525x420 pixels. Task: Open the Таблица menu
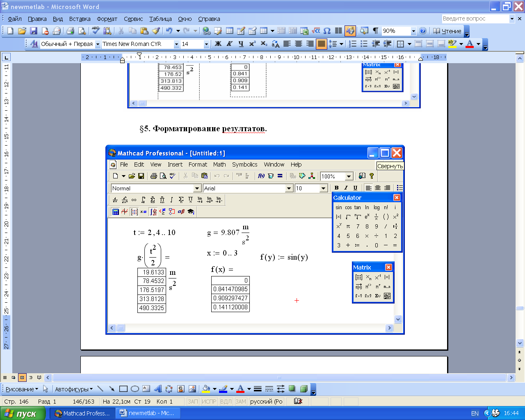pyautogui.click(x=160, y=19)
